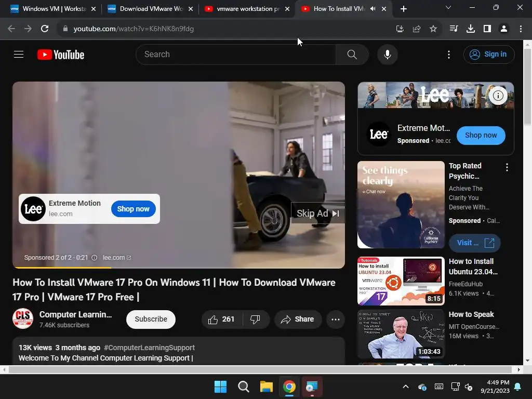Open more actions ellipsis below video
Screen dimensions: 532x399
tap(336, 320)
